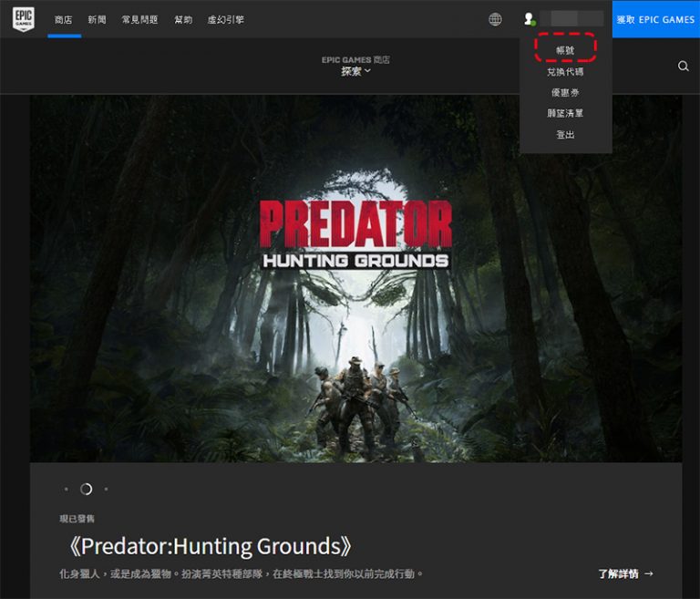Select the active carousel progress circle
Viewport: 700px width, 599px height.
87,489
